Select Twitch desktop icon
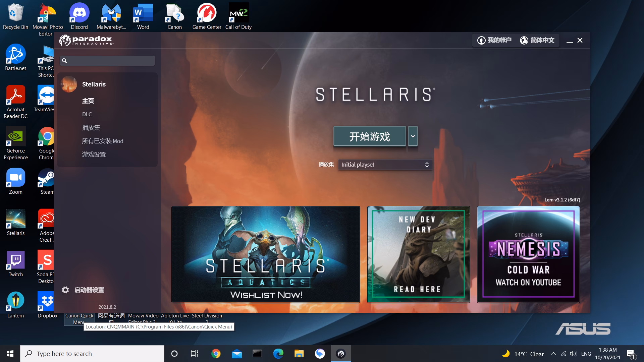The height and width of the screenshot is (362, 644). click(15, 263)
